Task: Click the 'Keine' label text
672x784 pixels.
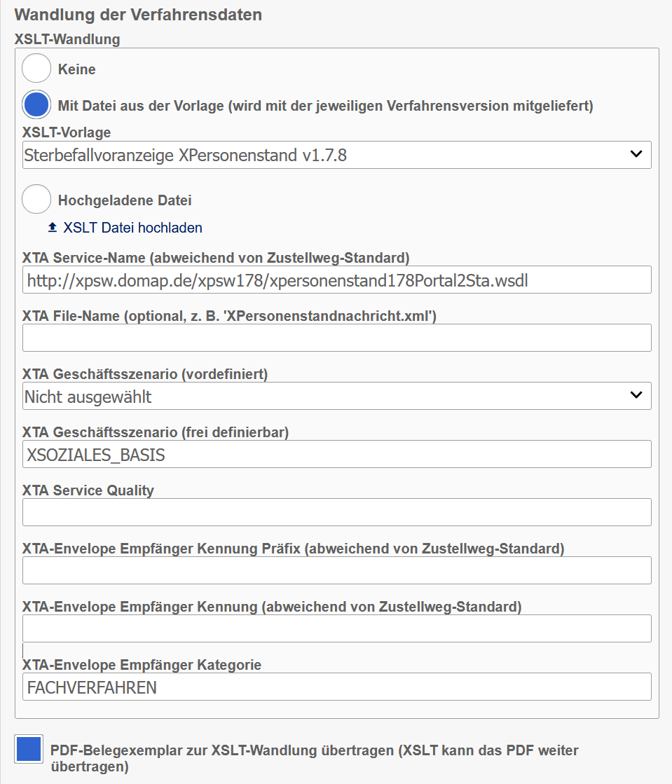Action: 77,69
